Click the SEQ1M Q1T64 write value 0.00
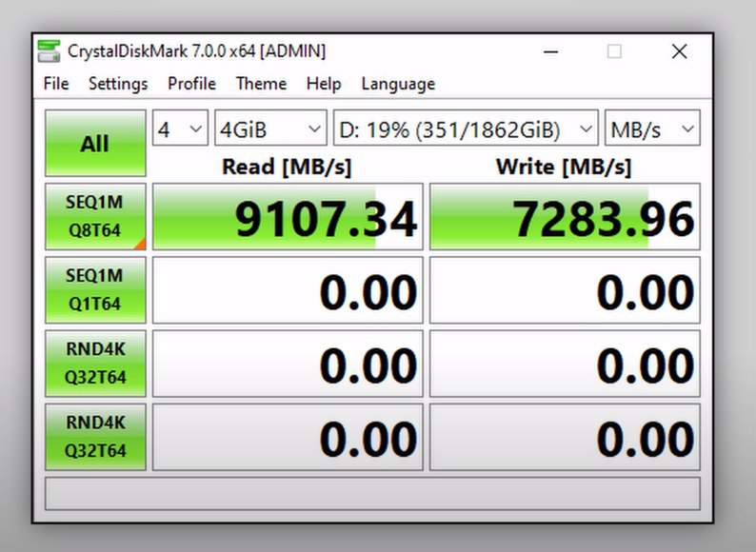Screen dimensions: 756x552 565,289
